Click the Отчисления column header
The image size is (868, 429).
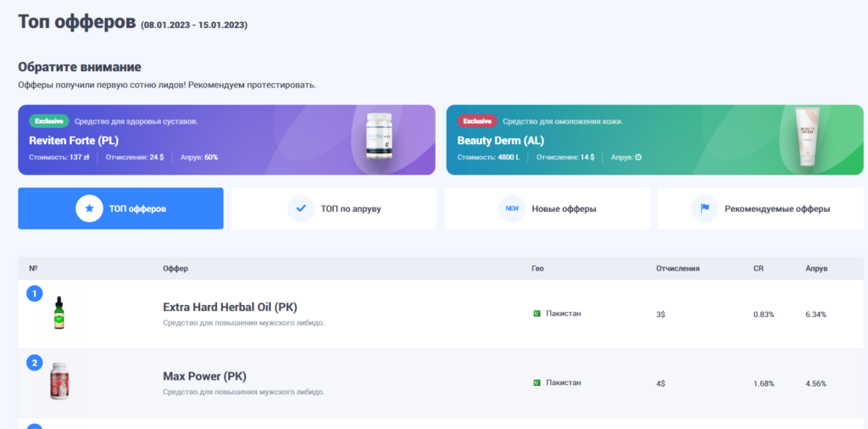(677, 269)
